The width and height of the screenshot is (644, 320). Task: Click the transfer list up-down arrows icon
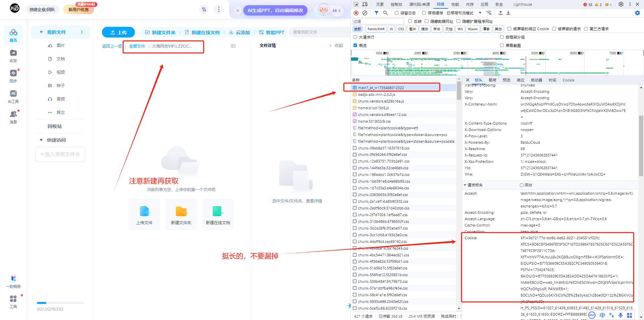204,9
